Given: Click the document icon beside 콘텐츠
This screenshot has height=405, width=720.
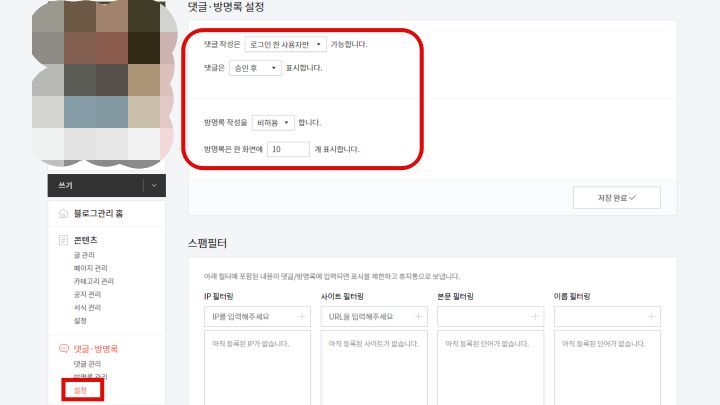Looking at the screenshot, I should coord(63,240).
